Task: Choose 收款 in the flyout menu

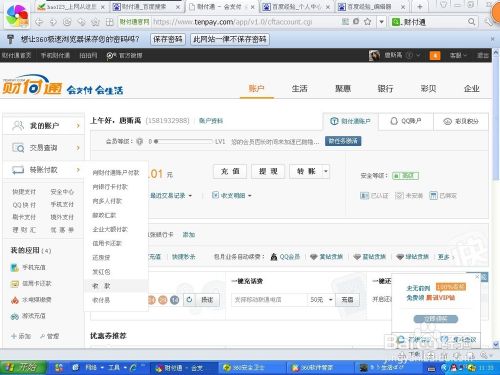Action: [x=101, y=286]
